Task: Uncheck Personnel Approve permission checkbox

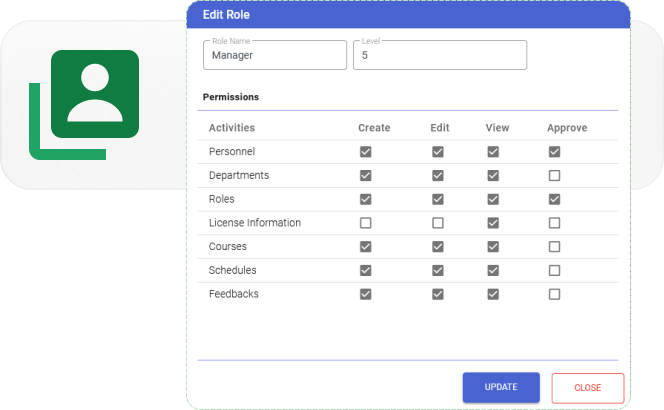Action: click(x=554, y=152)
